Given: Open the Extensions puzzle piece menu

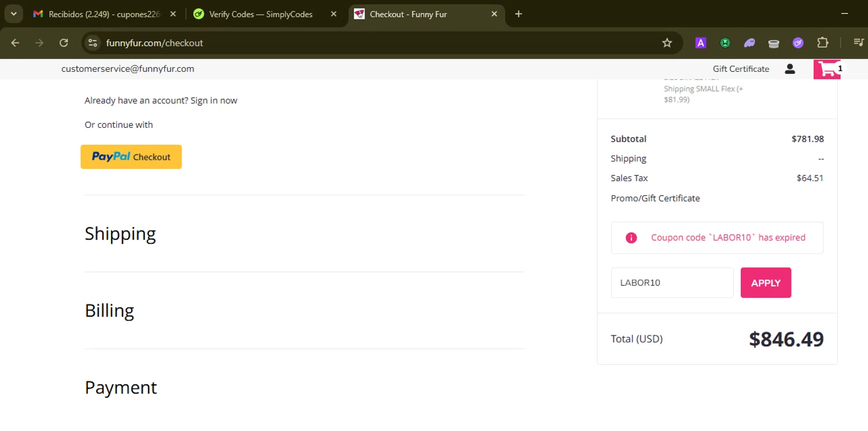Looking at the screenshot, I should pyautogui.click(x=822, y=43).
